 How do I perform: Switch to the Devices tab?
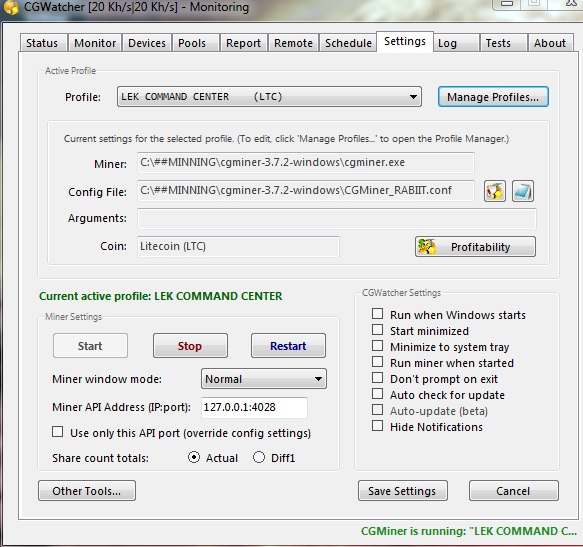pos(147,43)
